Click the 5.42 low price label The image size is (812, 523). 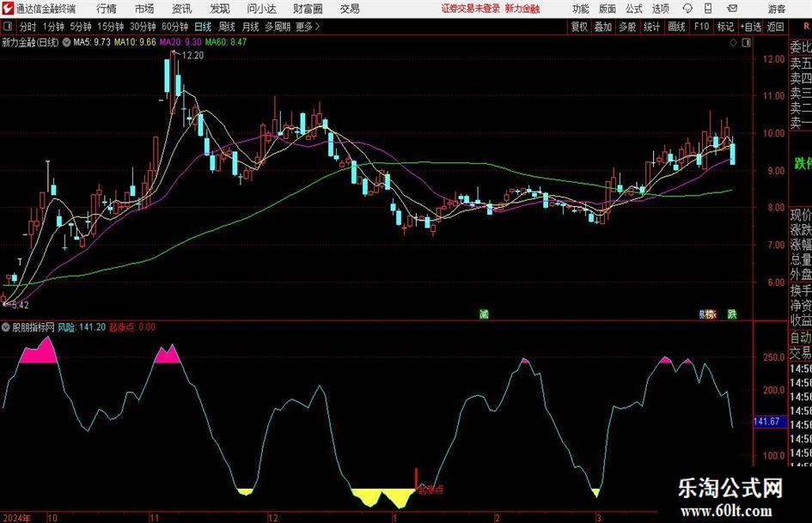[21, 305]
